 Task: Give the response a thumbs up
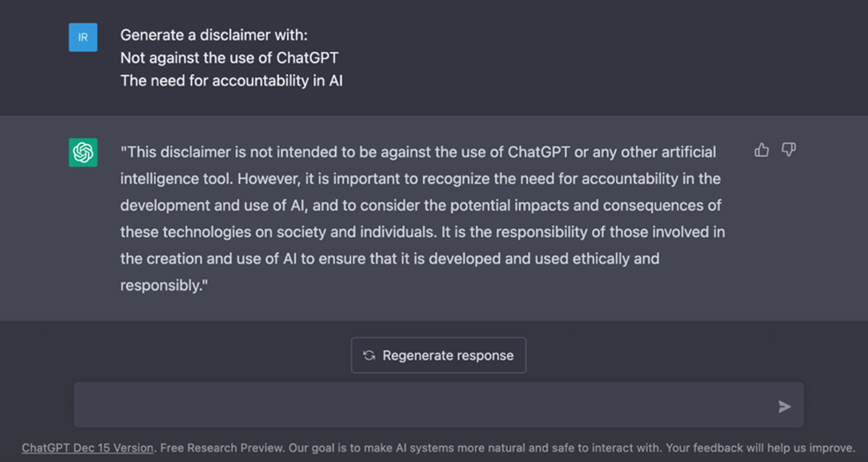(x=761, y=150)
